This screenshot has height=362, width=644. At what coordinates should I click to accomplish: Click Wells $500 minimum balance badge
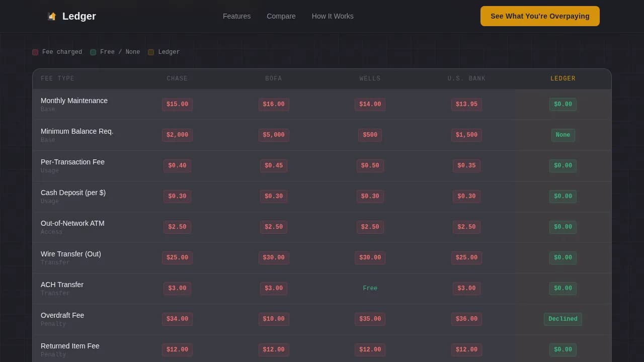[x=370, y=135]
